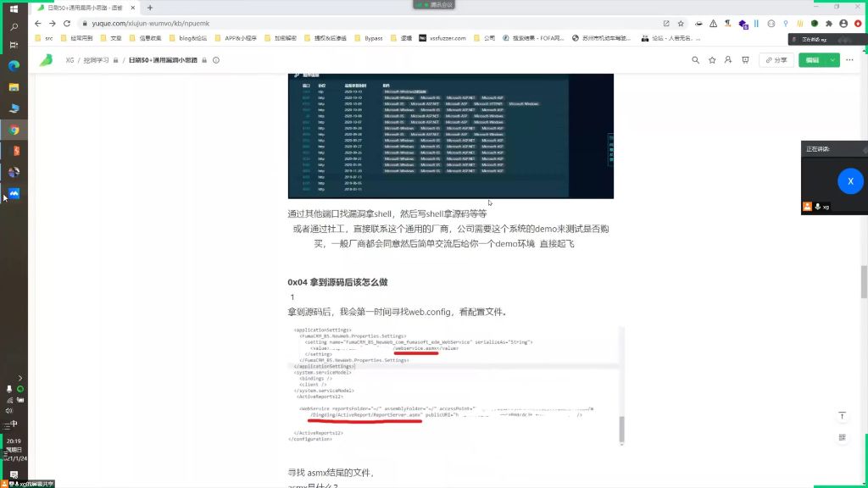
Task: Open the more options ellipsis menu
Action: [x=849, y=60]
